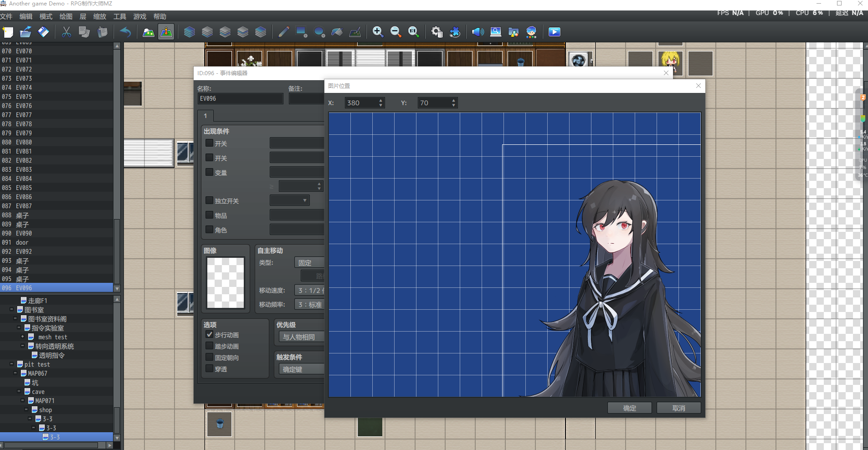The width and height of the screenshot is (868, 450).
Task: Open the 编辑 menu
Action: point(26,17)
